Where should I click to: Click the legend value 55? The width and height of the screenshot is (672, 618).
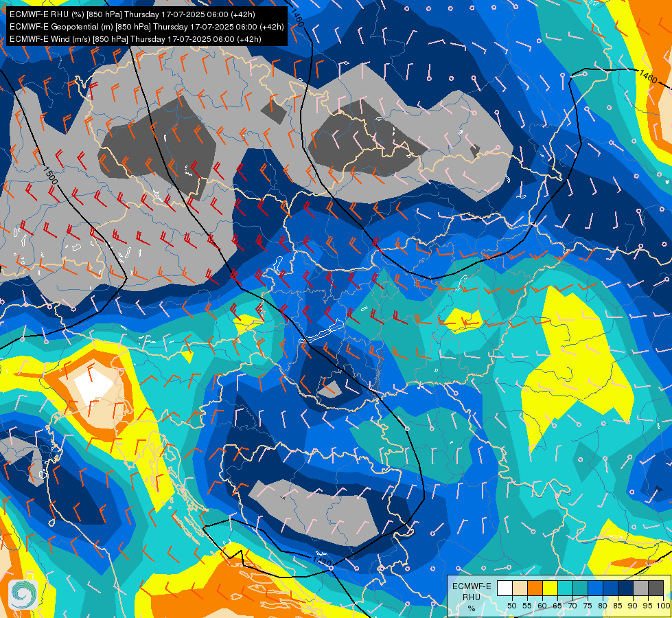click(526, 606)
